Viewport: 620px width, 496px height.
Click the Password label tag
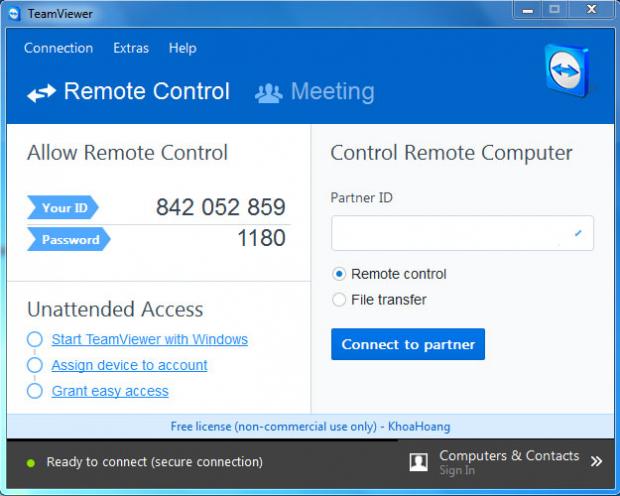68,239
